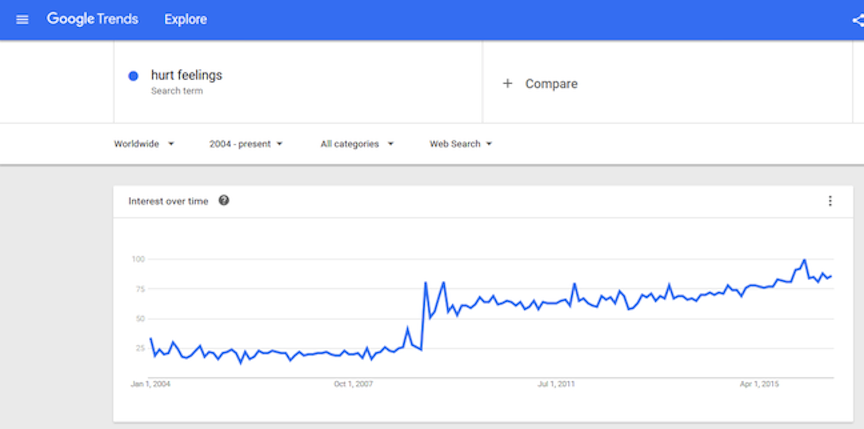
Task: Open the hamburger navigation menu
Action: (x=22, y=20)
